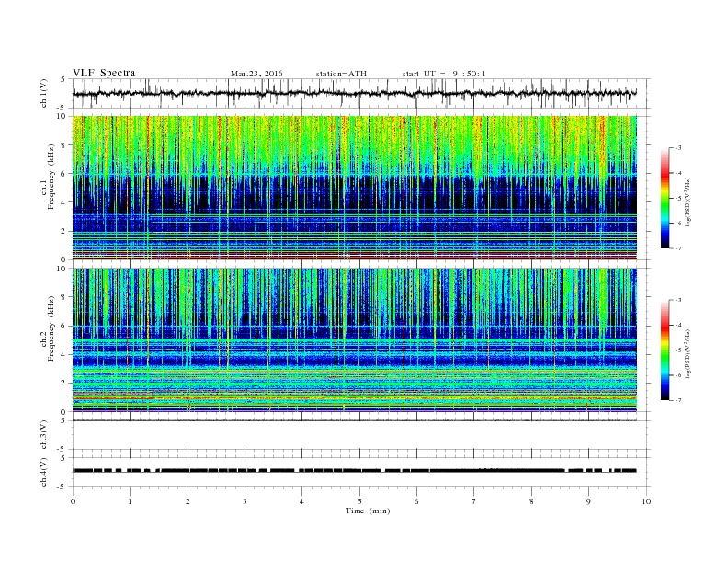The height and width of the screenshot is (563, 728).
Task: Click the '8' kHz tick on ch.2 spectrogram
Action: (x=64, y=297)
